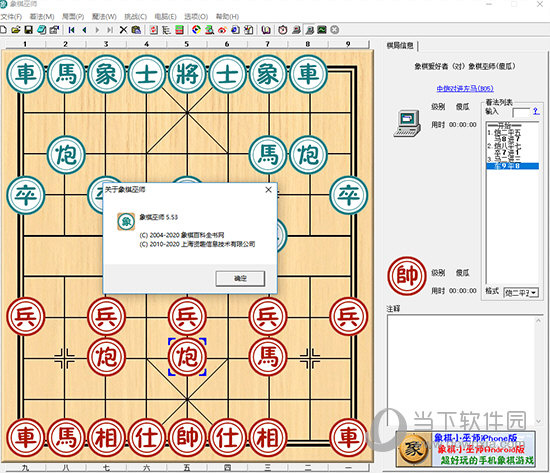Jump to last move with end arrow

tap(110, 30)
